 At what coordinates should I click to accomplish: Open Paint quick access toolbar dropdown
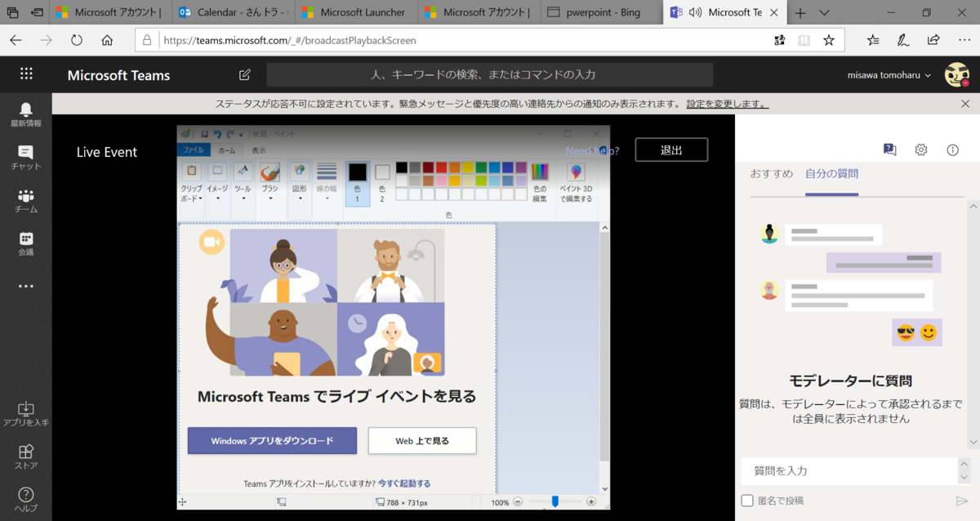(242, 133)
